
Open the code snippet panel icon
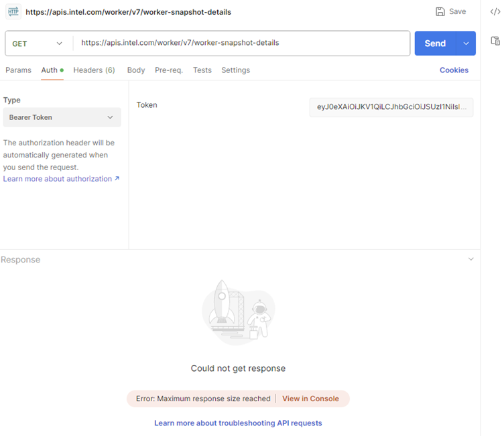click(495, 11)
